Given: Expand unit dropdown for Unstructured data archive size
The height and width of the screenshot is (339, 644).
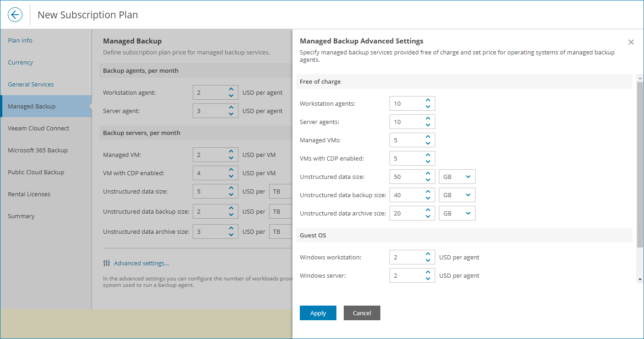Looking at the screenshot, I should 457,213.
